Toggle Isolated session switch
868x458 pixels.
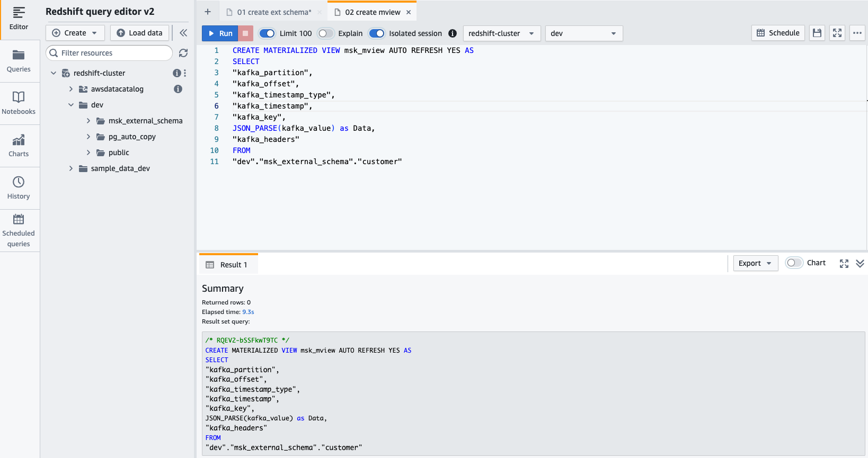(x=377, y=33)
